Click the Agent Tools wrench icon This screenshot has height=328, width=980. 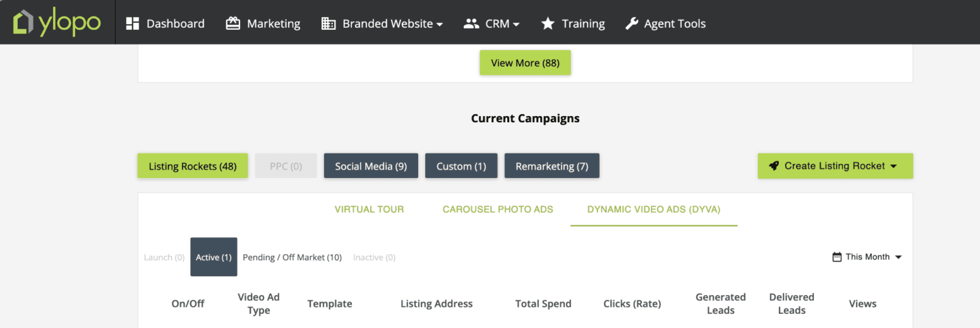click(x=631, y=23)
